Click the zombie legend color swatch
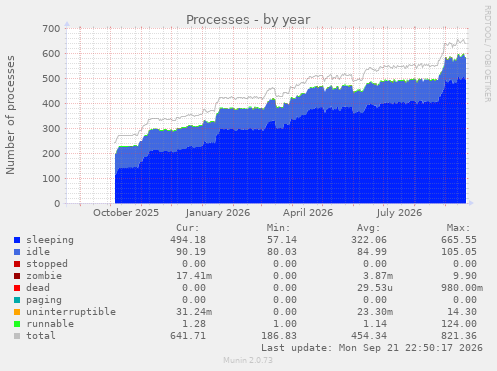 pyautogui.click(x=17, y=276)
